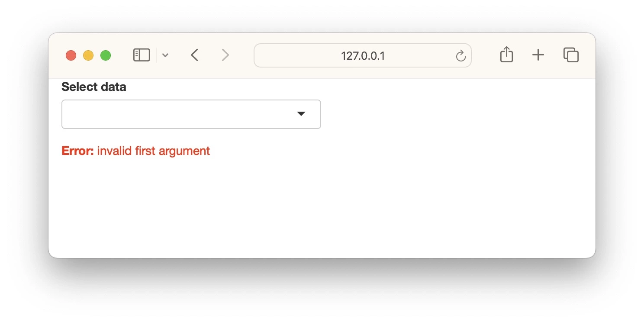
Task: Go back to the previous page
Action: 195,55
